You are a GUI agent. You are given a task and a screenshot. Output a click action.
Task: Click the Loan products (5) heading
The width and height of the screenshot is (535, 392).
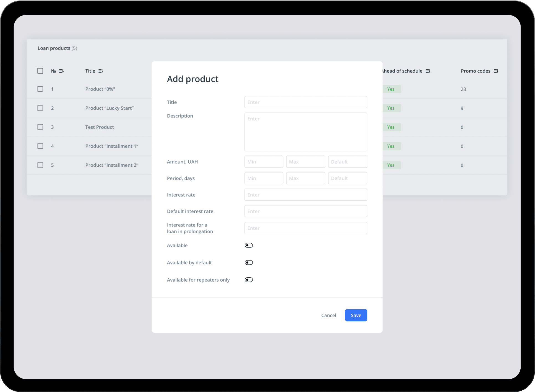point(57,48)
